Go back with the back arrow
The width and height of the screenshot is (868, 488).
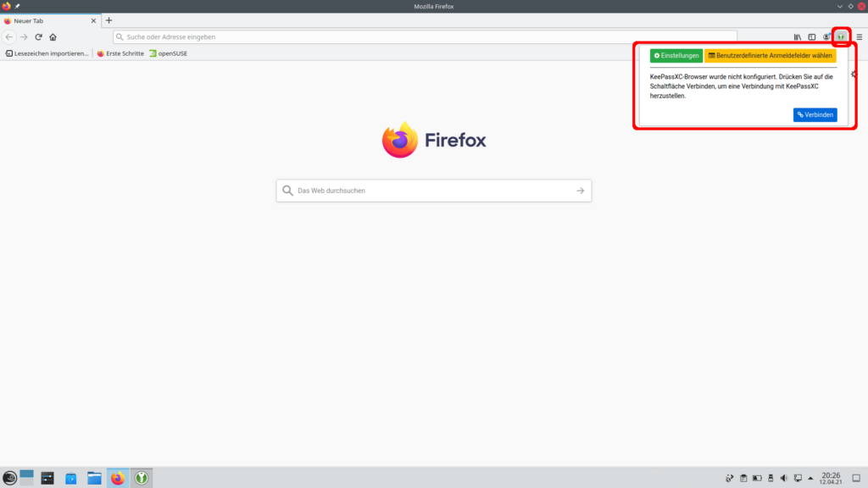point(8,37)
